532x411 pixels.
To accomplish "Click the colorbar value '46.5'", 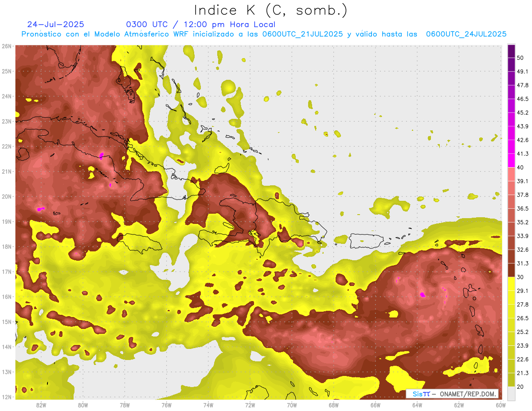I will (523, 99).
